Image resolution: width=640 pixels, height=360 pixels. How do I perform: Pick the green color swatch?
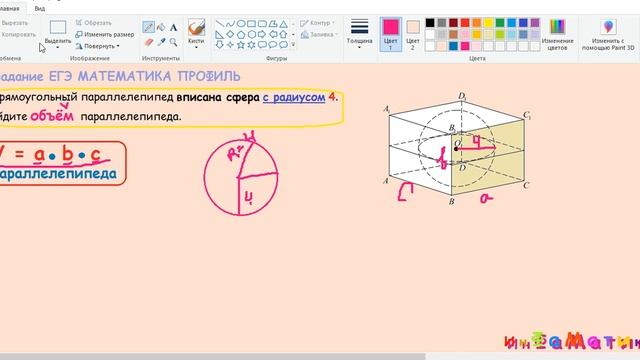(x=500, y=23)
